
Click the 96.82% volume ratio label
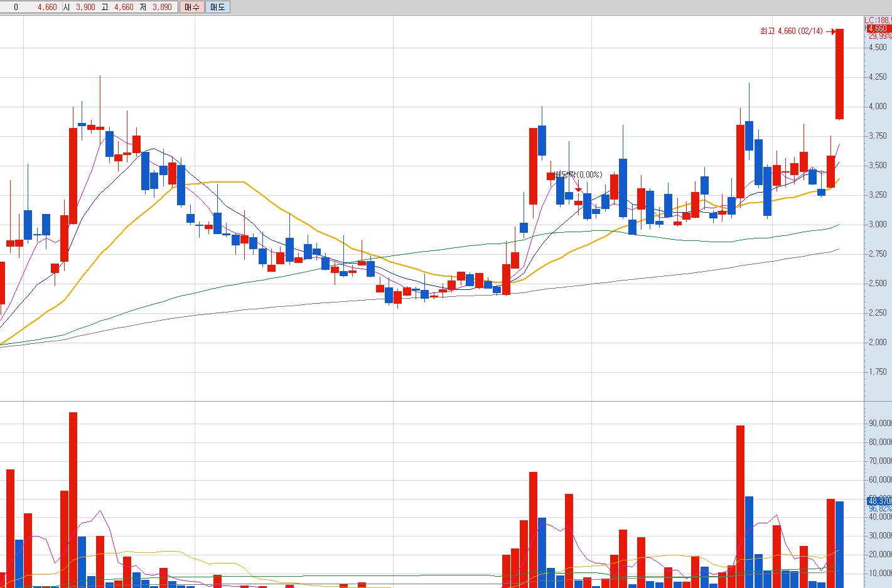pyautogui.click(x=880, y=508)
